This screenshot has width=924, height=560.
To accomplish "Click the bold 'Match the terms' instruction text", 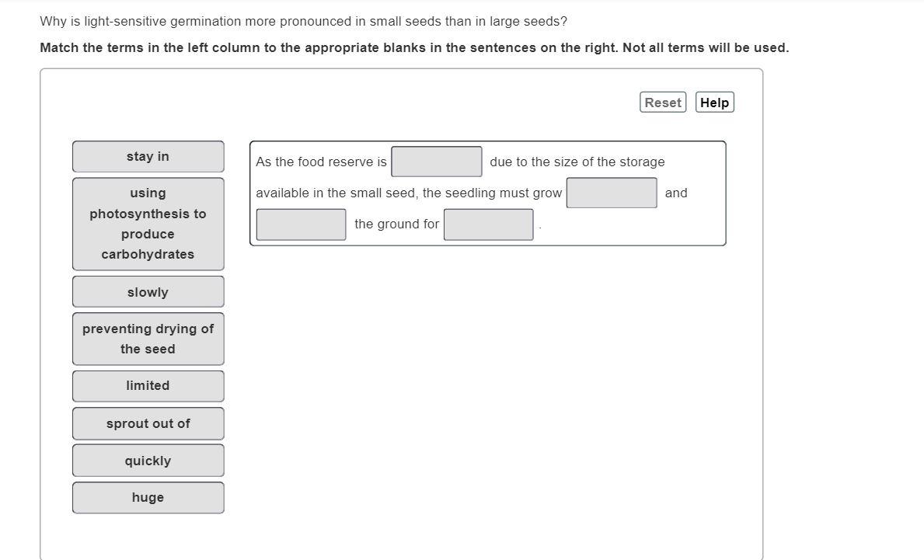I will [414, 47].
